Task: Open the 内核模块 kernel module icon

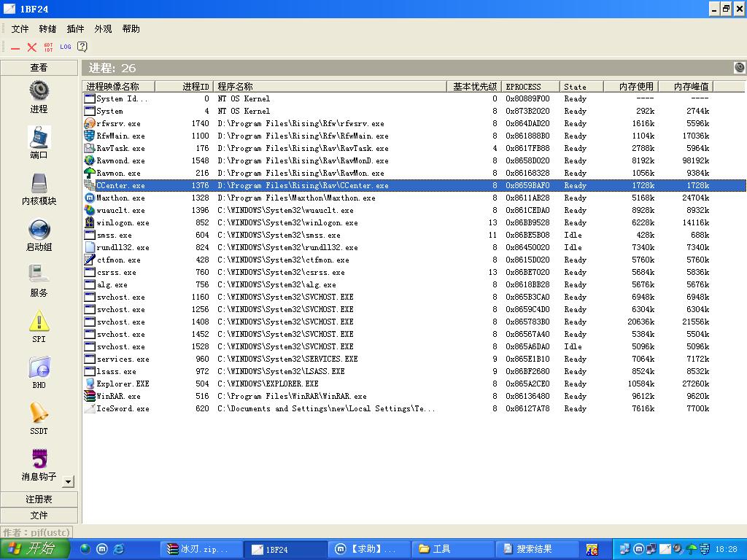Action: (39, 183)
